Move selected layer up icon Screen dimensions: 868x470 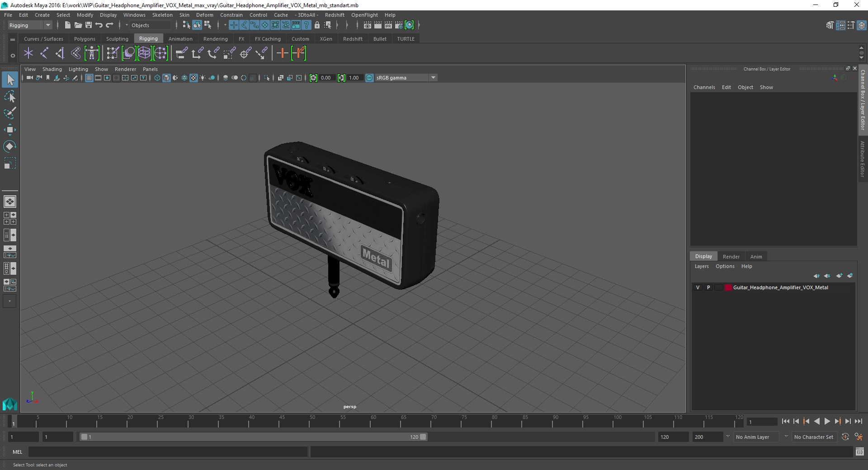pyautogui.click(x=816, y=276)
